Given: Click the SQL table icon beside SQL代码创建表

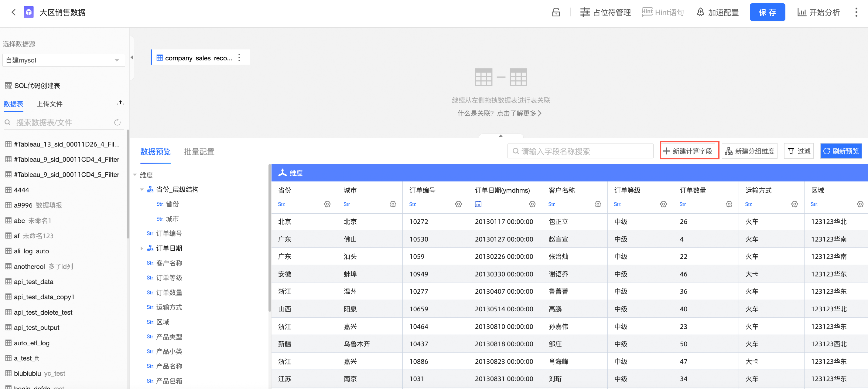Looking at the screenshot, I should tap(8, 86).
